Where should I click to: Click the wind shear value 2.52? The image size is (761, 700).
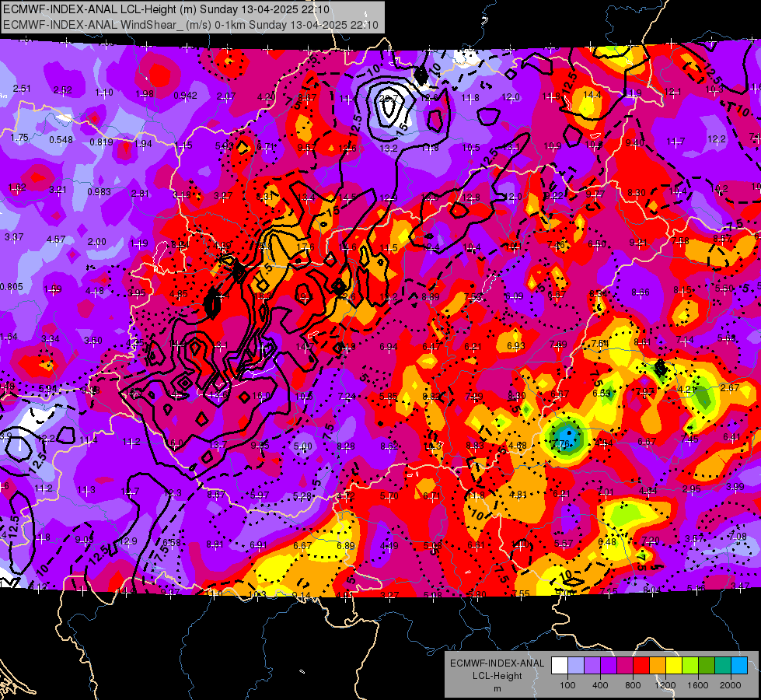click(63, 90)
